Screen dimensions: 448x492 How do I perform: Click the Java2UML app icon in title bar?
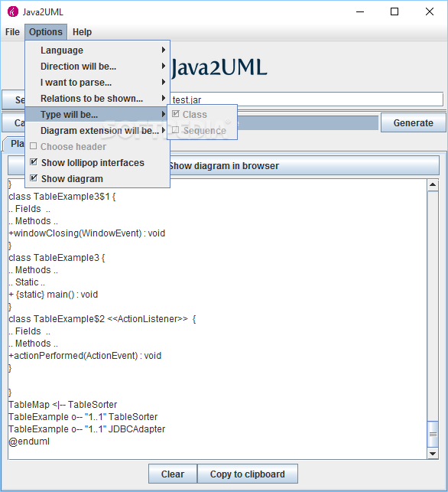click(13, 12)
